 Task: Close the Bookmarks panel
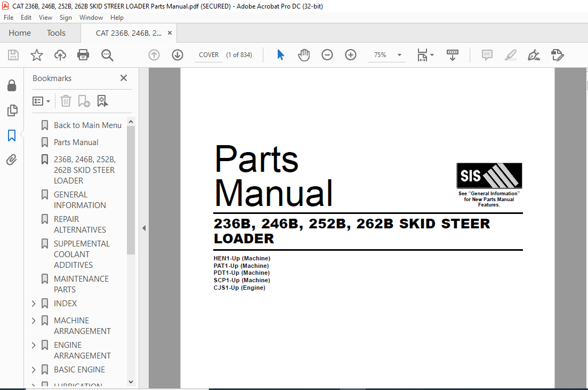click(x=123, y=78)
